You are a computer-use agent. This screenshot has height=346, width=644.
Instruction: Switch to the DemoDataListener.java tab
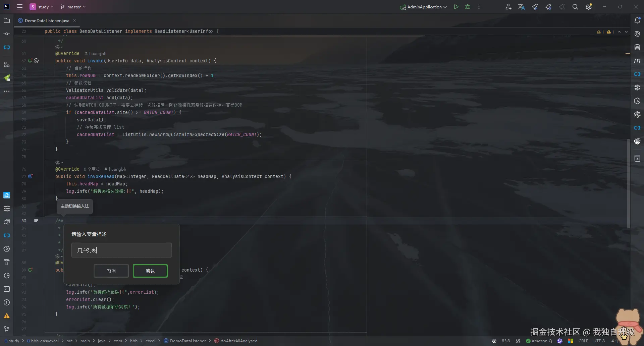click(47, 20)
